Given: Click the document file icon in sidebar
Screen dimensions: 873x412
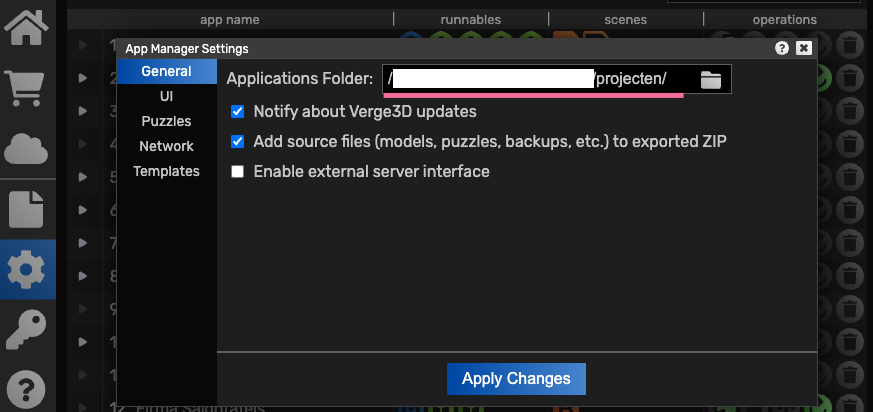Looking at the screenshot, I should click(x=27, y=209).
